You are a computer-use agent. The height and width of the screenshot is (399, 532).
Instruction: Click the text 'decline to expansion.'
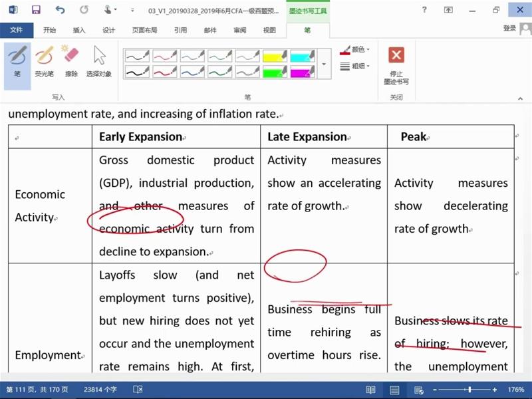coord(154,252)
